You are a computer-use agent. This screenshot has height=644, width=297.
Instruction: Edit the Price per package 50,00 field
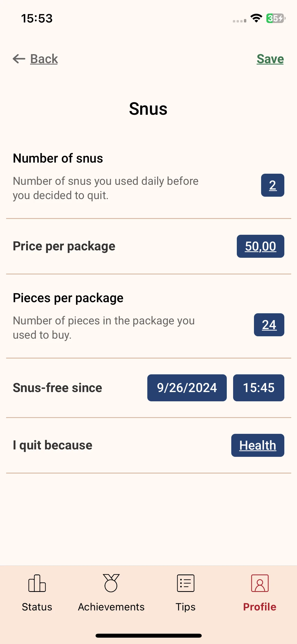(x=260, y=246)
